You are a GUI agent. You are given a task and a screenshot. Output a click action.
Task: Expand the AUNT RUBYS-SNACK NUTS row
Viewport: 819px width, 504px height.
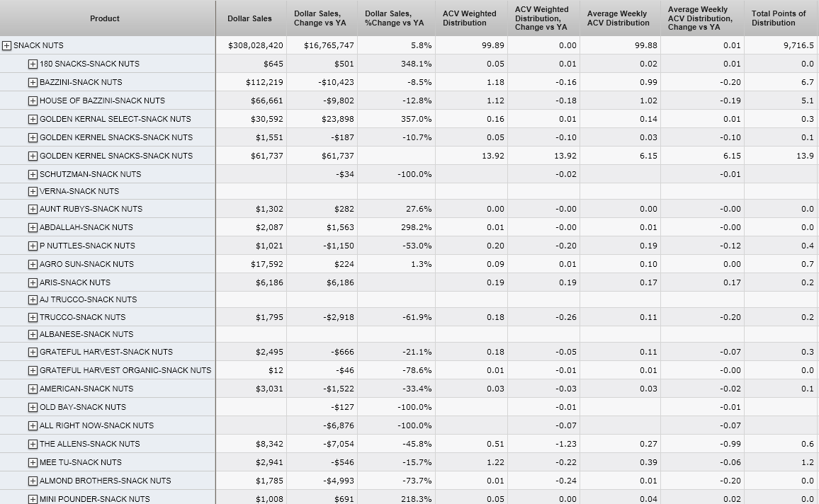pos(33,209)
